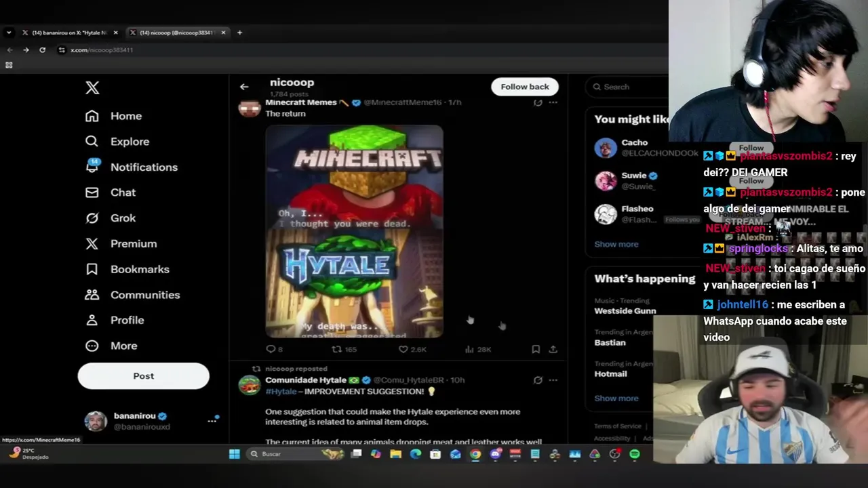Click the browser forward arrow
Viewport: 868px width, 488px height.
coord(26,50)
